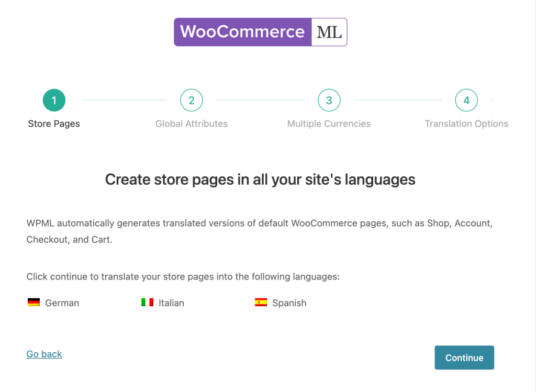This screenshot has width=536, height=392.
Task: Click the Go back link
Action: (44, 354)
